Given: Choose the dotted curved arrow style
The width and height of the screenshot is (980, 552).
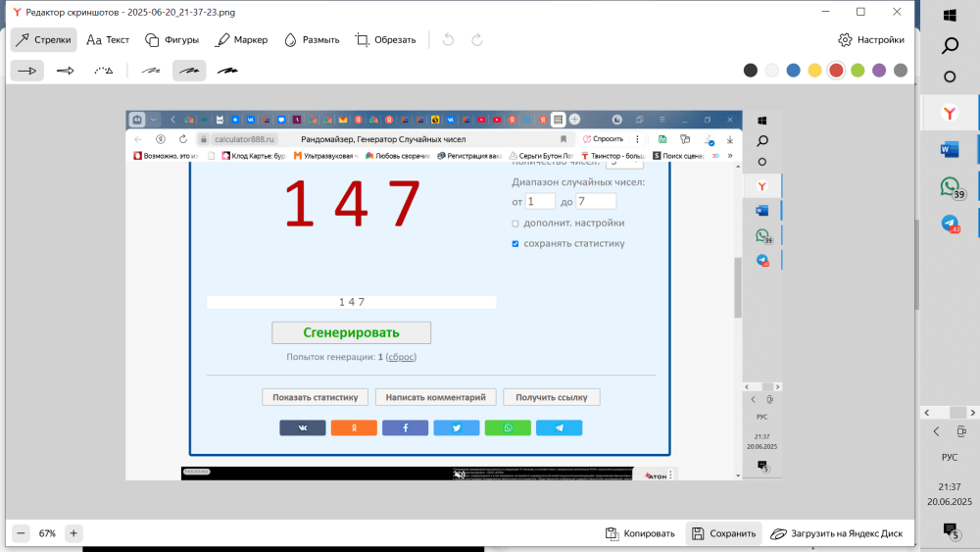Looking at the screenshot, I should click(x=104, y=71).
